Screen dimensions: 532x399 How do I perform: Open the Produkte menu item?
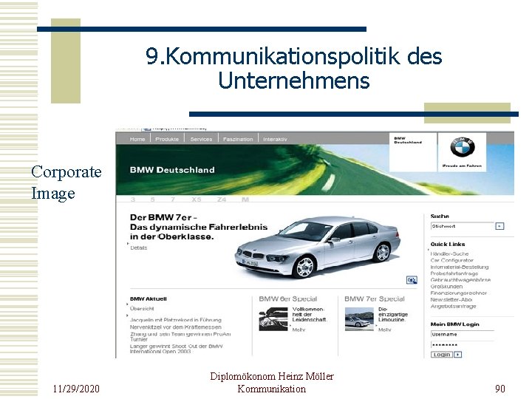click(x=167, y=139)
